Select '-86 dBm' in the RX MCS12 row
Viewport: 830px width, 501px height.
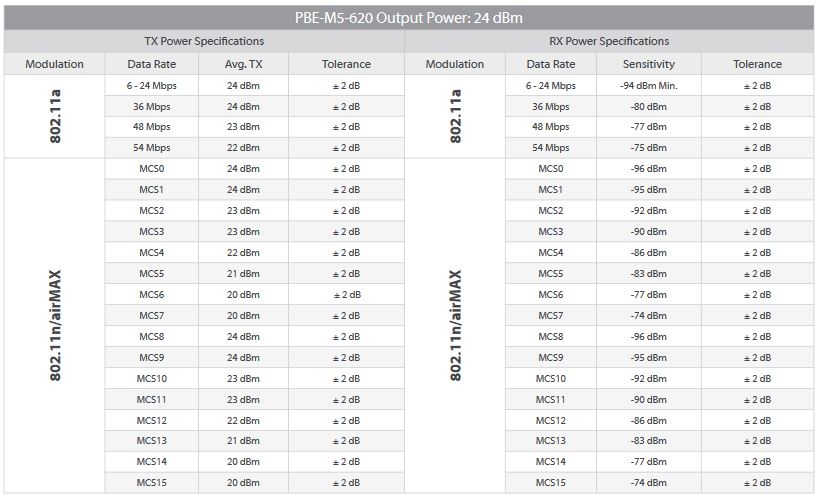coord(648,421)
